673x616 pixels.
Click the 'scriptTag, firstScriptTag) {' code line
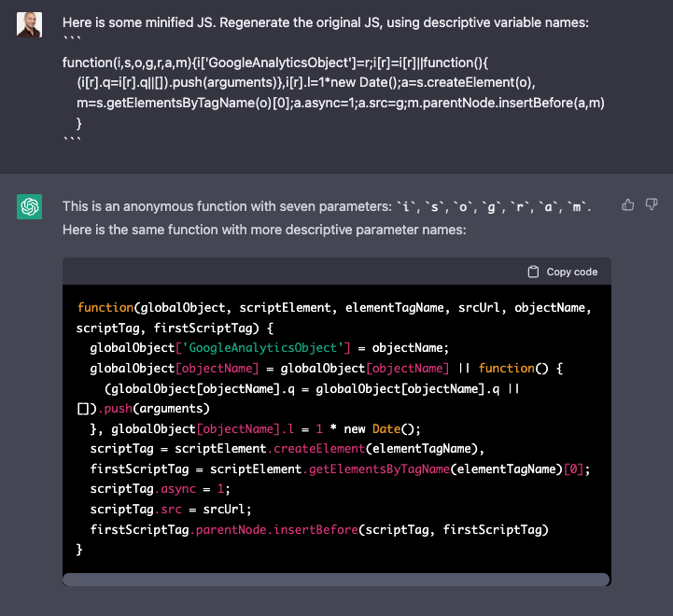(x=175, y=329)
